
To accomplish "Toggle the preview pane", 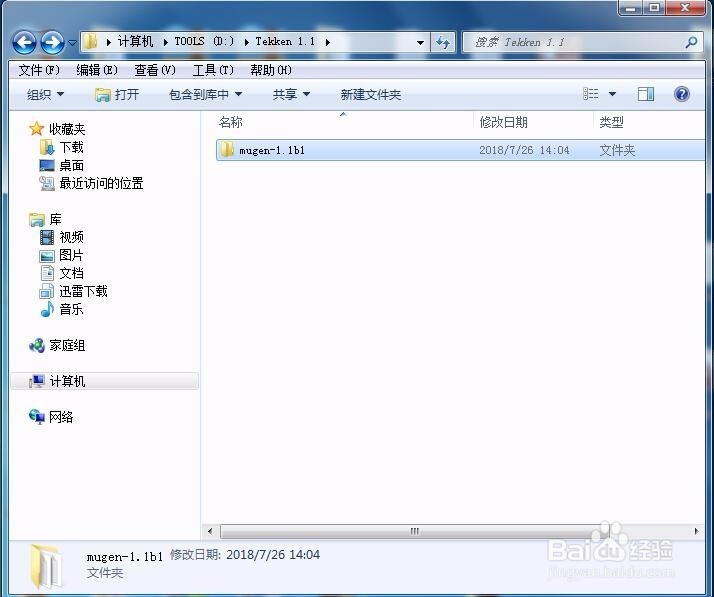I will coord(646,94).
